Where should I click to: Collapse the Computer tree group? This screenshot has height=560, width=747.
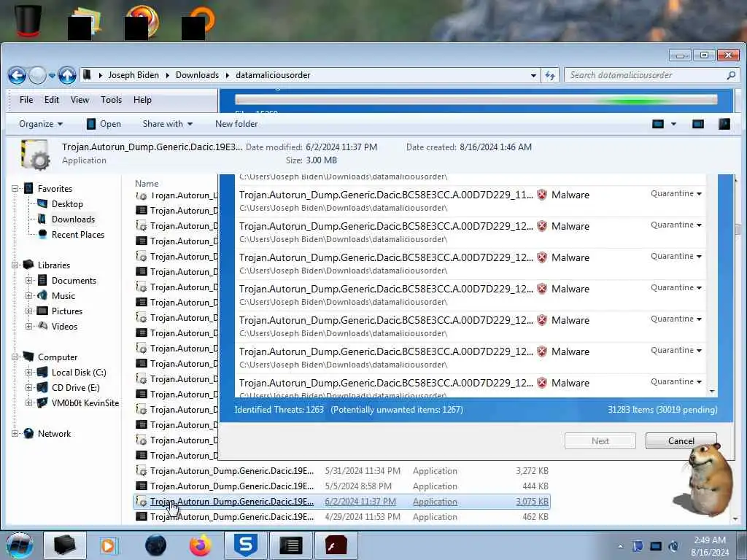coord(15,357)
